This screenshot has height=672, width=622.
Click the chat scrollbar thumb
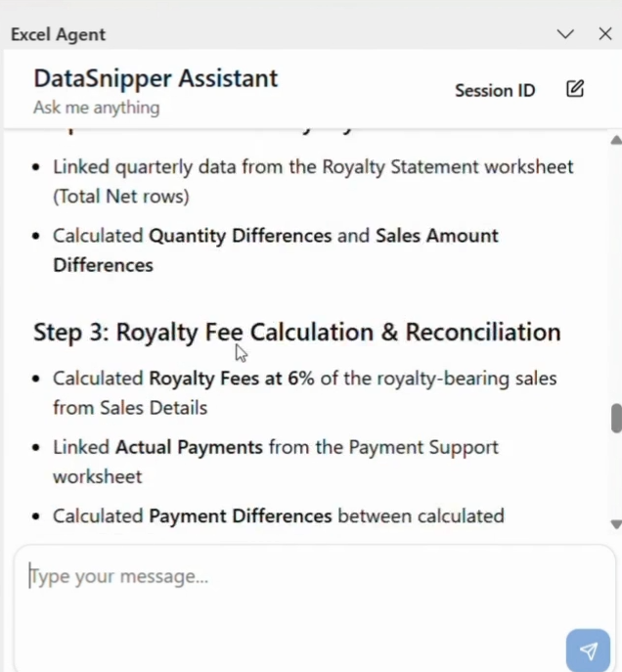pyautogui.click(x=616, y=418)
